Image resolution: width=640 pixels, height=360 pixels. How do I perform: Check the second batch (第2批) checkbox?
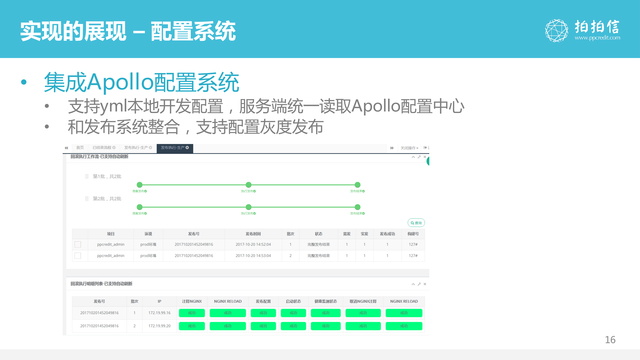point(87,199)
